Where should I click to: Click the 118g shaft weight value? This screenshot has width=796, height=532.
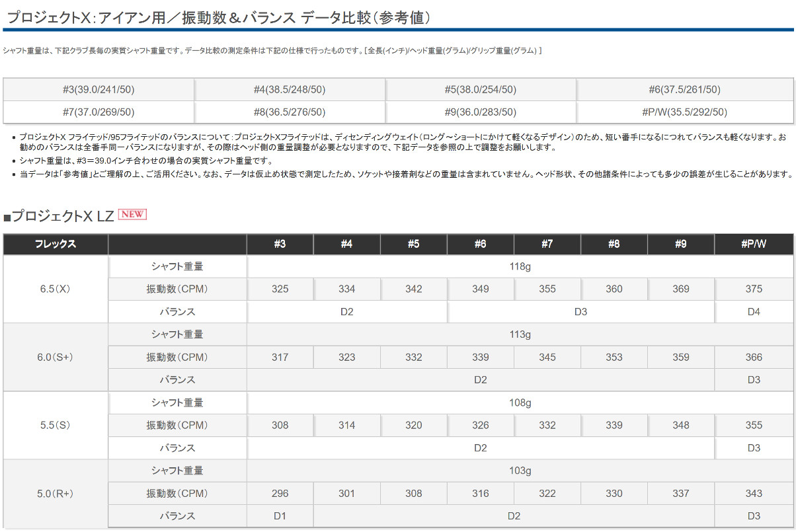pos(520,266)
